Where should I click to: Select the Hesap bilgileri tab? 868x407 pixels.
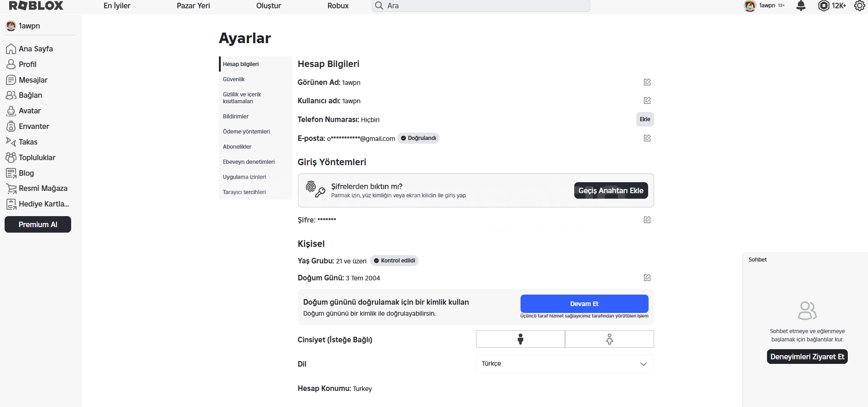click(x=256, y=64)
